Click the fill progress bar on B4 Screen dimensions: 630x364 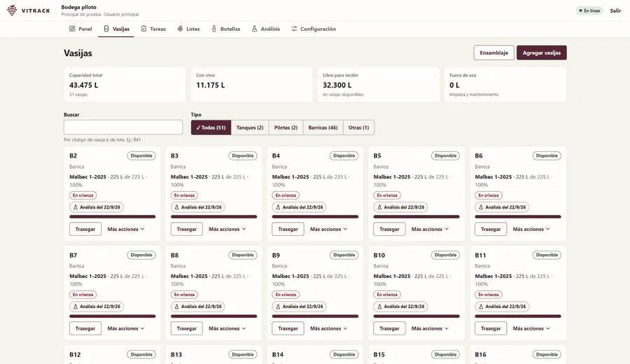tap(315, 216)
